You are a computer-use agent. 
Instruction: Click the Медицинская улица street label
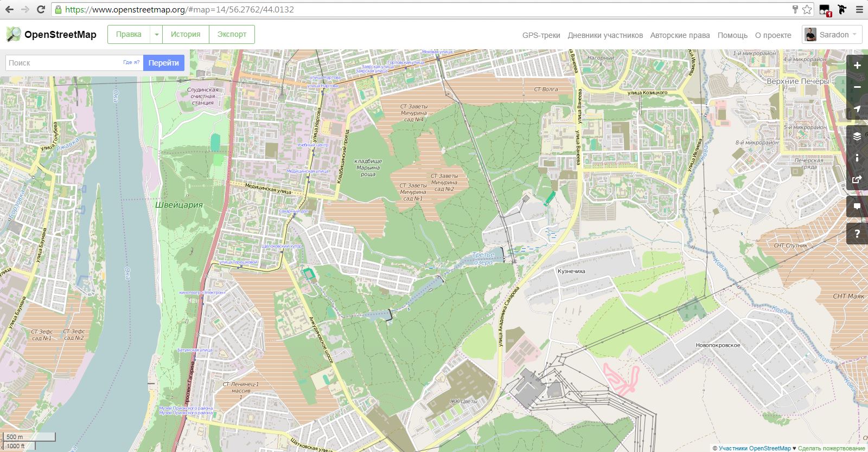point(267,188)
